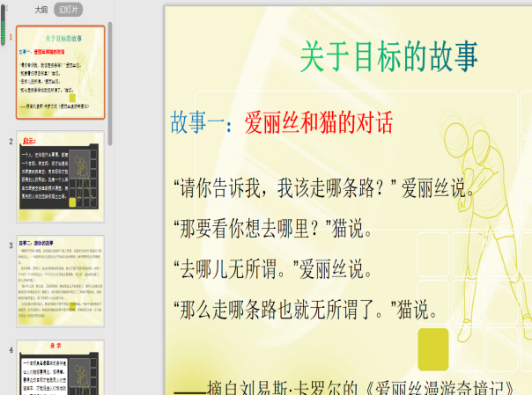The image size is (532, 395).
Task: Click the slide title 关于目标的故事
Action: click(x=388, y=58)
